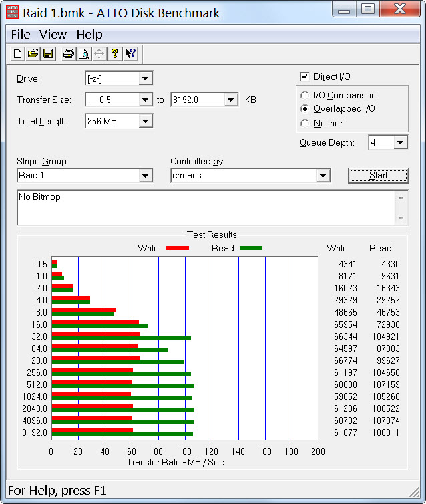The image size is (426, 504).
Task: Click the green Read legend swatch
Action: click(x=251, y=248)
